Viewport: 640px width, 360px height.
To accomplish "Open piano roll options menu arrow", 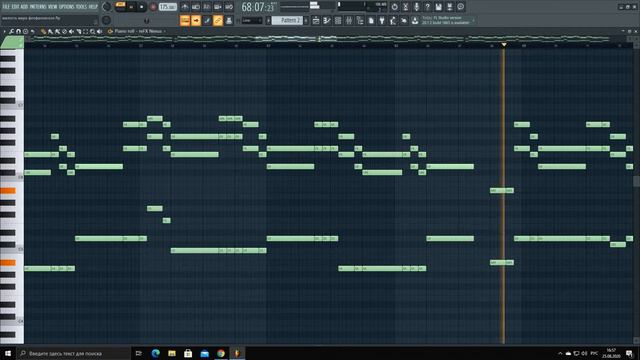I will 4,31.
